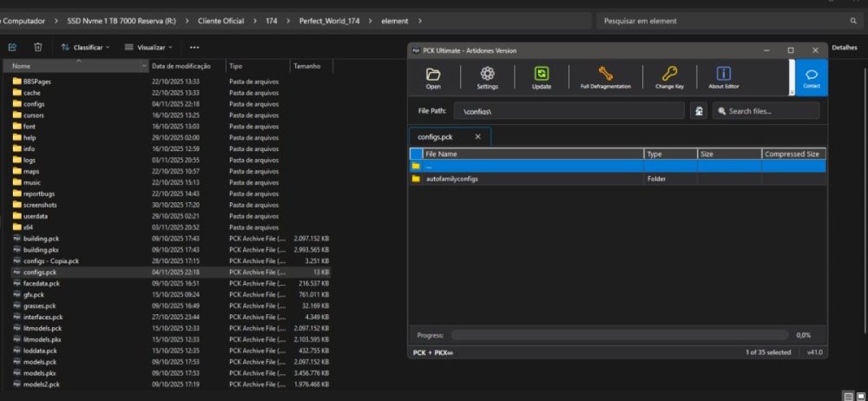
Task: Run Full Defragmentation wrench tool
Action: [x=605, y=77]
